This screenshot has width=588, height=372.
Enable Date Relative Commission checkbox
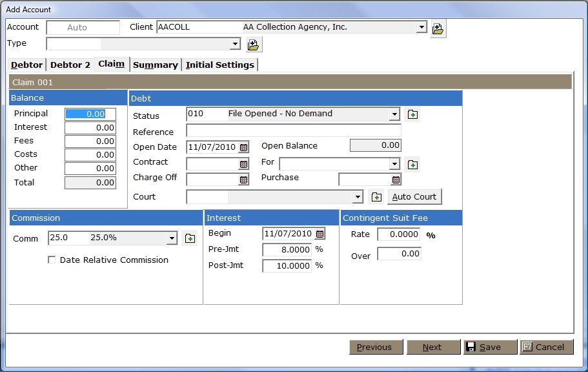(52, 260)
